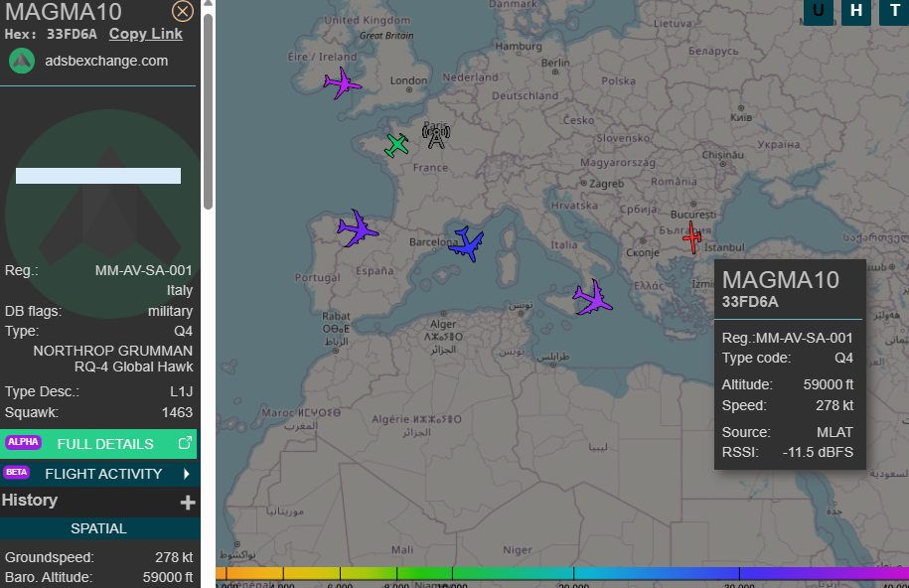
Task: Toggle the T map button
Action: tap(894, 11)
